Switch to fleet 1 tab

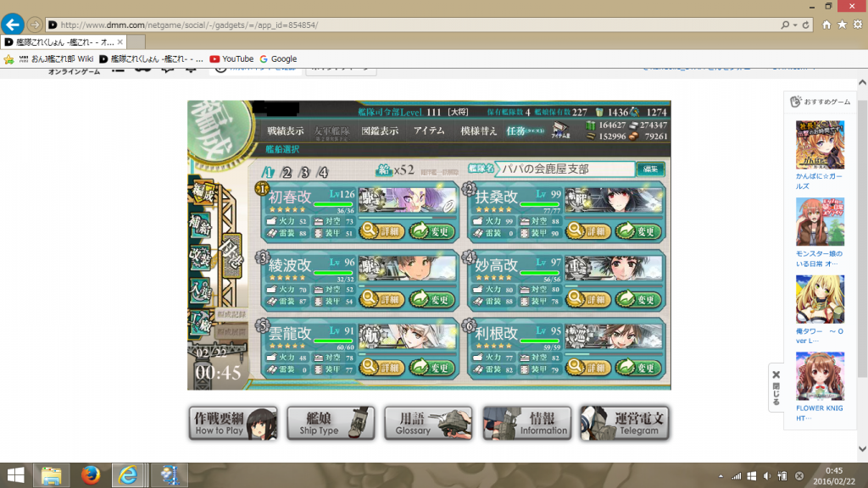(269, 172)
